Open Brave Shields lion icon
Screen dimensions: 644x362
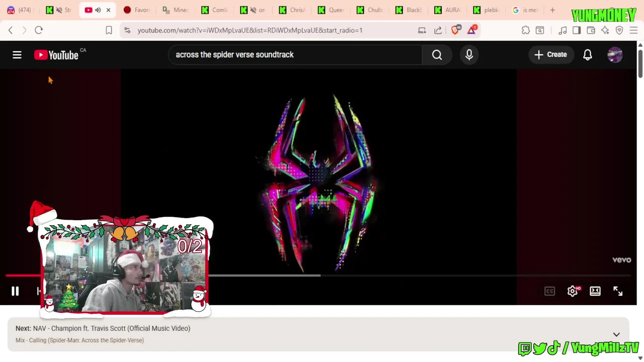455,30
